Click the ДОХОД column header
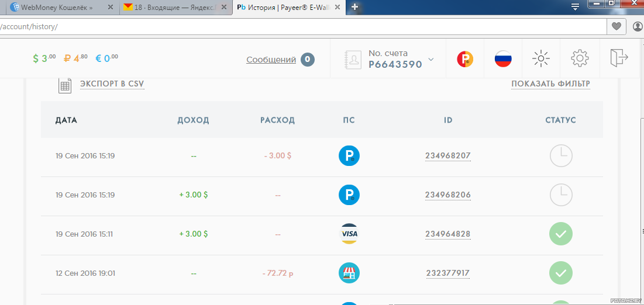 (x=194, y=120)
